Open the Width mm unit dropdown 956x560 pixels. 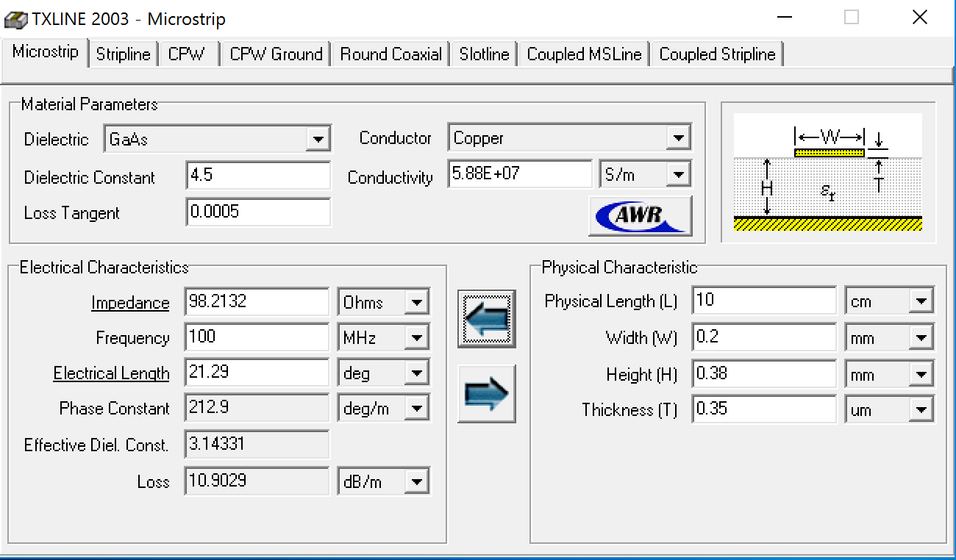(921, 338)
